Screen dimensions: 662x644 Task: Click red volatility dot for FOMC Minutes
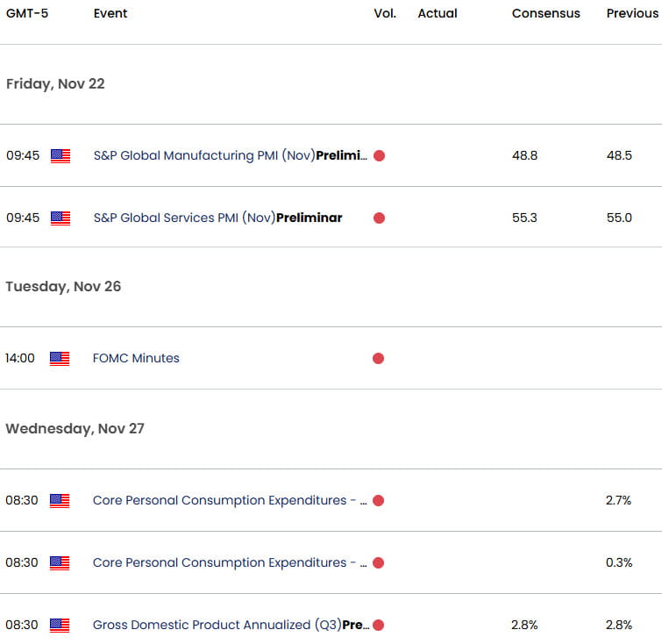(x=378, y=358)
